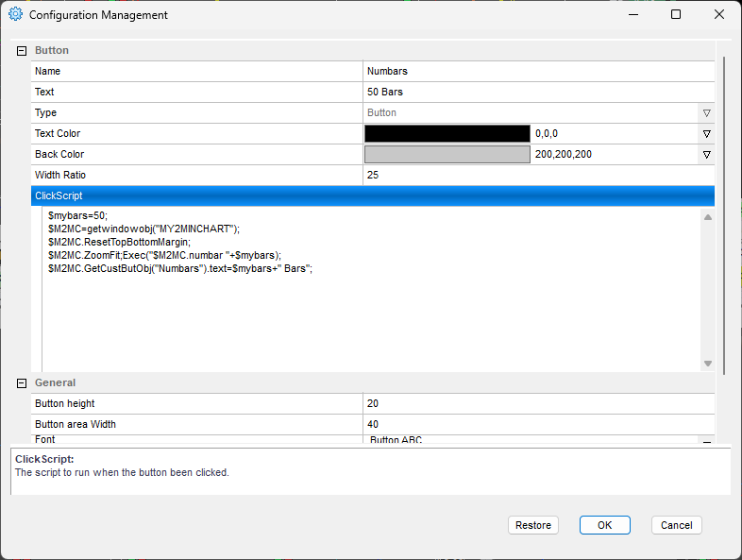The width and height of the screenshot is (742, 560).
Task: Click the ResetTopBottomMargin script line
Action: tap(119, 243)
